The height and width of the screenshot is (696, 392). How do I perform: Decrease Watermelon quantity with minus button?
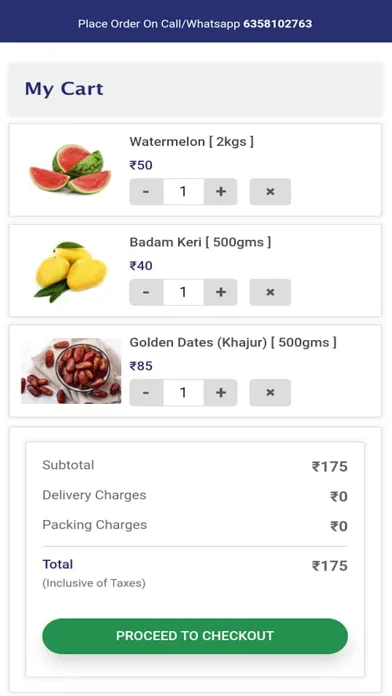pos(146,192)
